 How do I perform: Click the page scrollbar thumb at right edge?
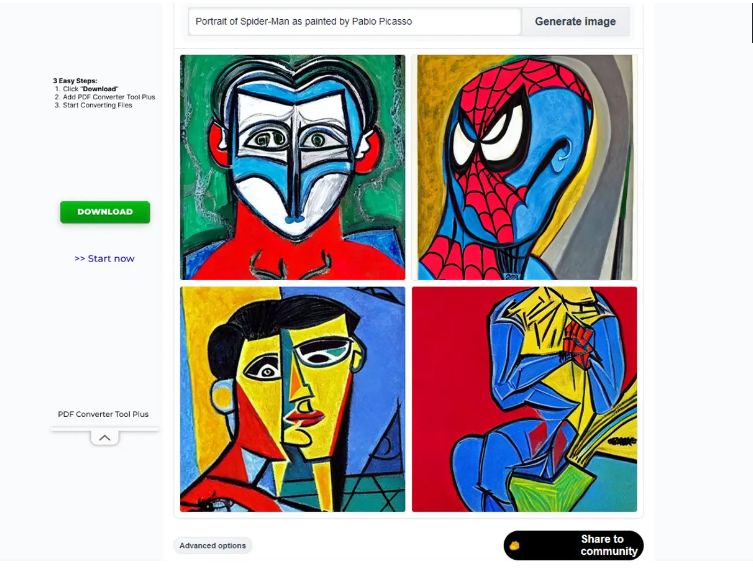752,22
